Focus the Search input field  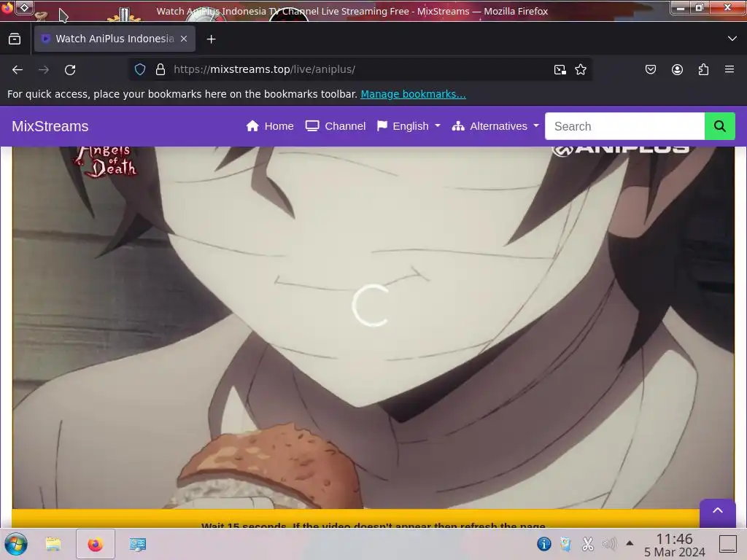pos(624,126)
